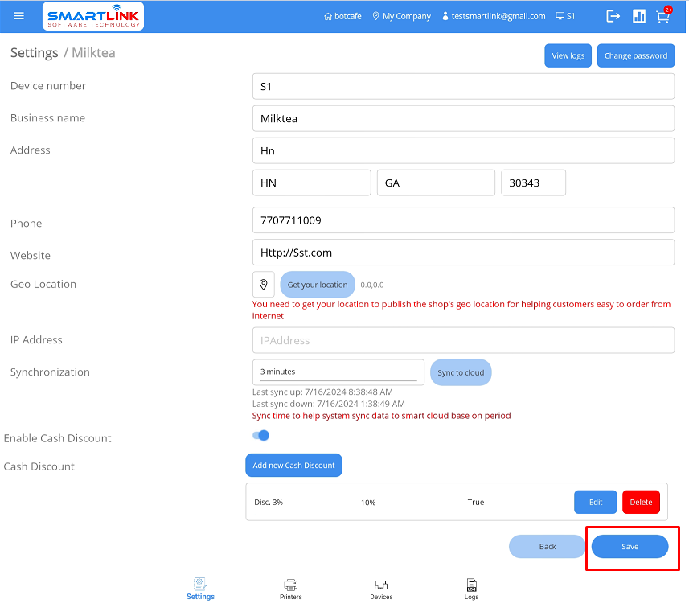Switch to the Devices tab
The height and width of the screenshot is (616, 689).
pyautogui.click(x=381, y=589)
